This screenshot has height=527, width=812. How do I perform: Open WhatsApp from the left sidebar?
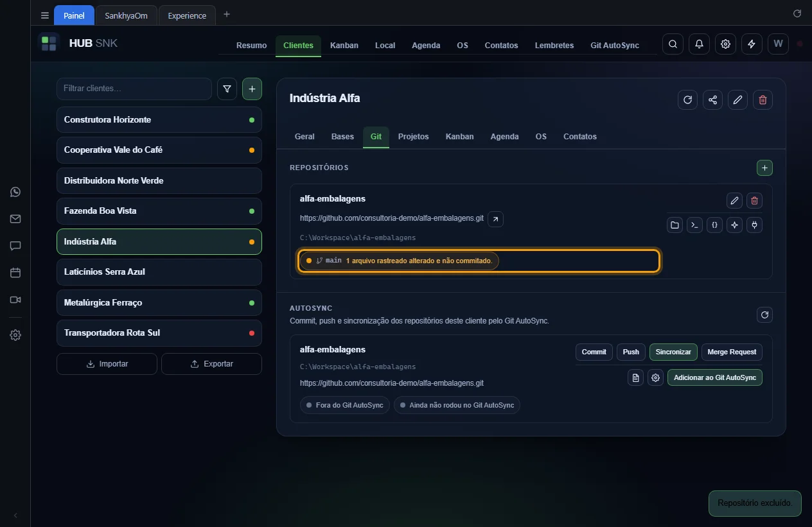(x=15, y=192)
